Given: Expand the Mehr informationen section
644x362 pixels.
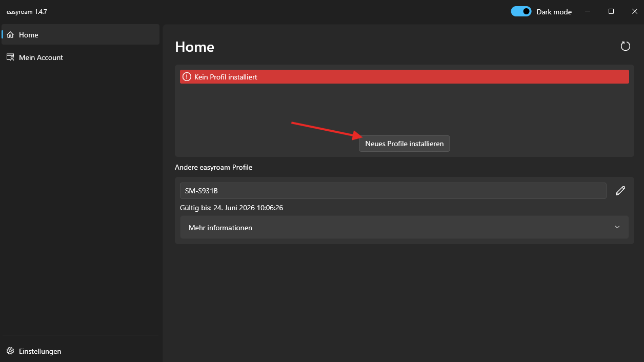Looking at the screenshot, I should (x=404, y=227).
